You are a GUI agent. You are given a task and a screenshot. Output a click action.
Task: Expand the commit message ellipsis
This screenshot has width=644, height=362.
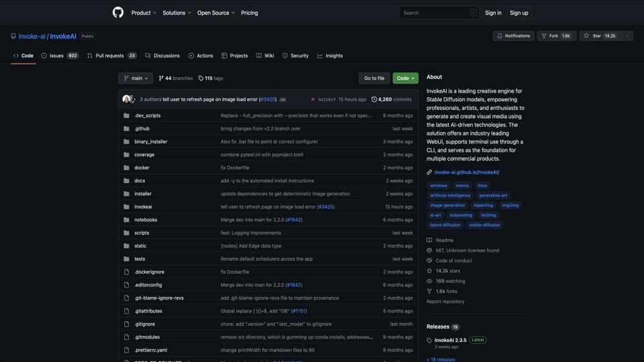point(283,99)
